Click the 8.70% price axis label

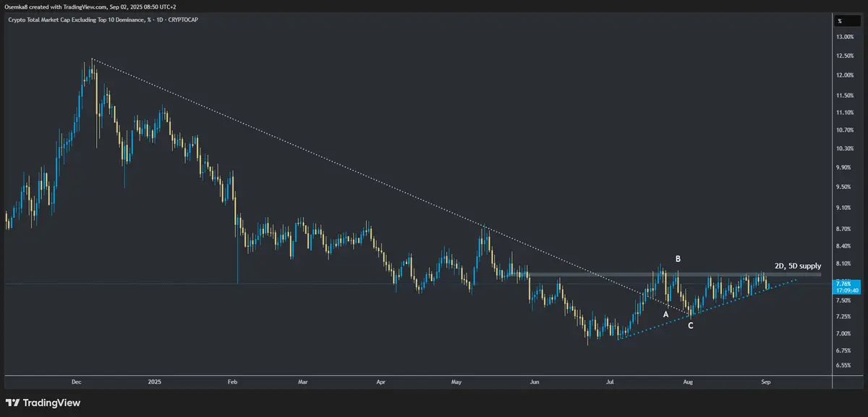(x=843, y=229)
